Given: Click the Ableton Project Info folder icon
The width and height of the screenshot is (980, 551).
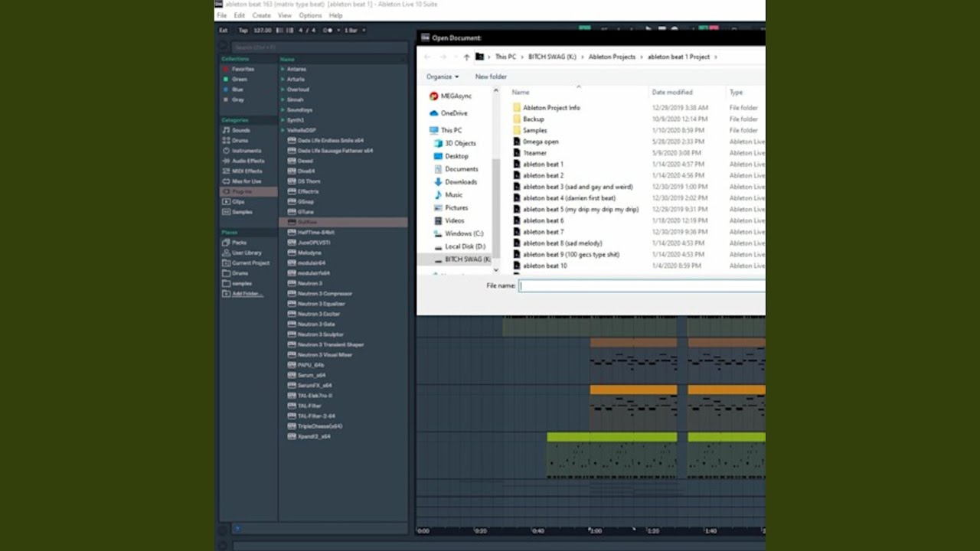Looking at the screenshot, I should pyautogui.click(x=517, y=108).
